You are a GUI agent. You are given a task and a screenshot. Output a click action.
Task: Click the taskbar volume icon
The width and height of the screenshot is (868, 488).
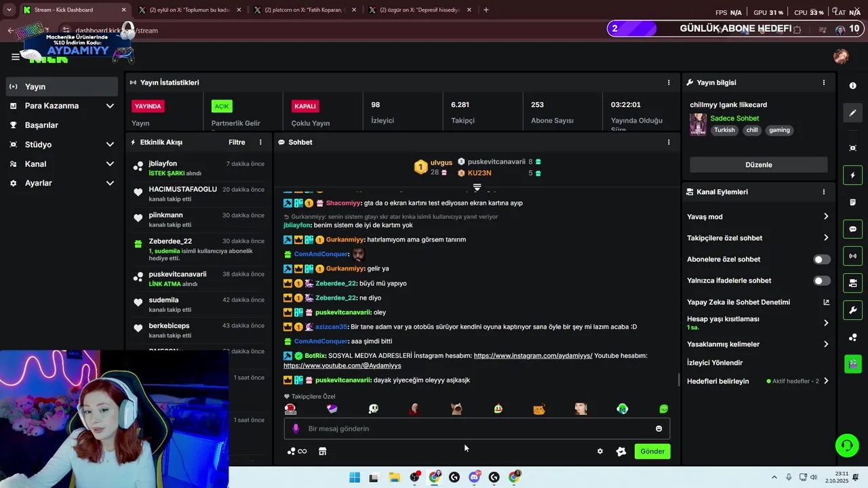[x=813, y=477]
